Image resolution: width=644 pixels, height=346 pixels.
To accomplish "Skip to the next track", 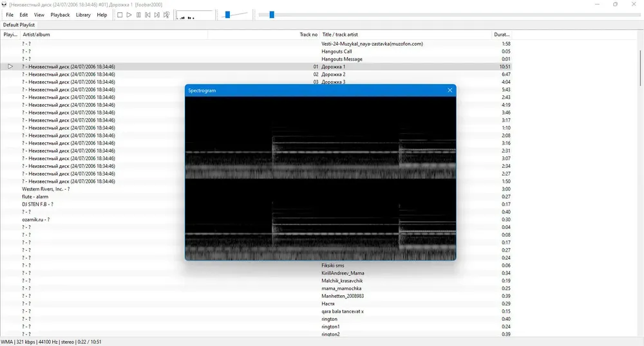I will click(157, 15).
